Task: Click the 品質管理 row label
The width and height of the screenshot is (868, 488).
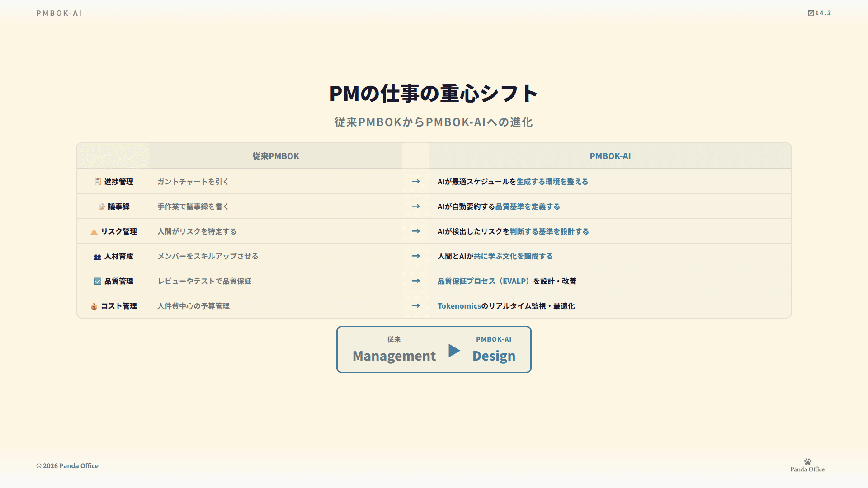Action: pyautogui.click(x=119, y=281)
